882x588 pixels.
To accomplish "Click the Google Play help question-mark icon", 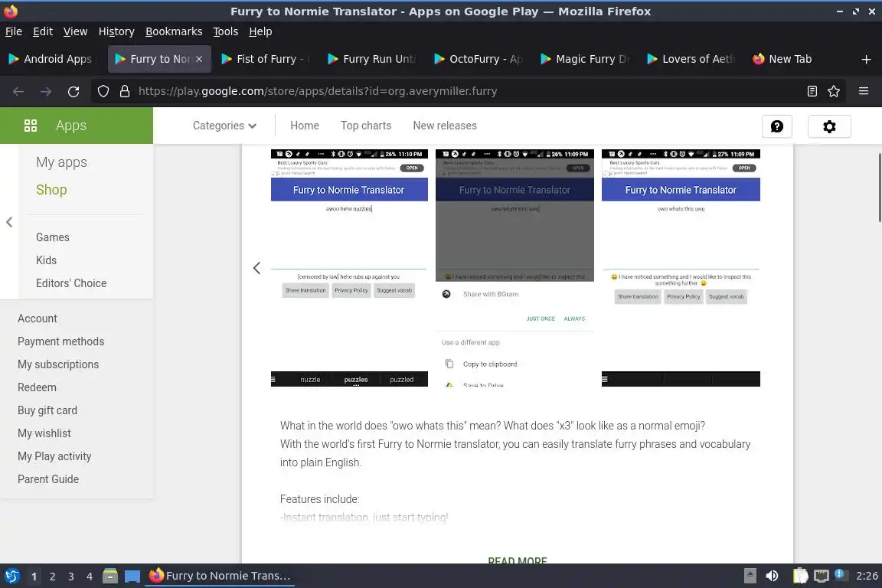I will coord(777,126).
